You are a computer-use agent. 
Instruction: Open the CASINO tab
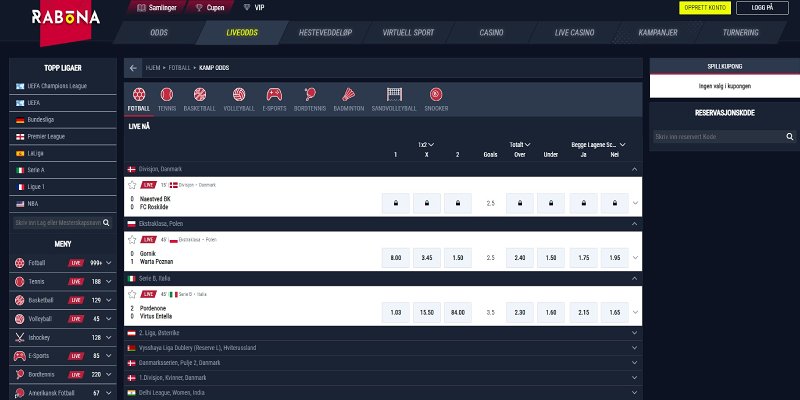pyautogui.click(x=491, y=33)
